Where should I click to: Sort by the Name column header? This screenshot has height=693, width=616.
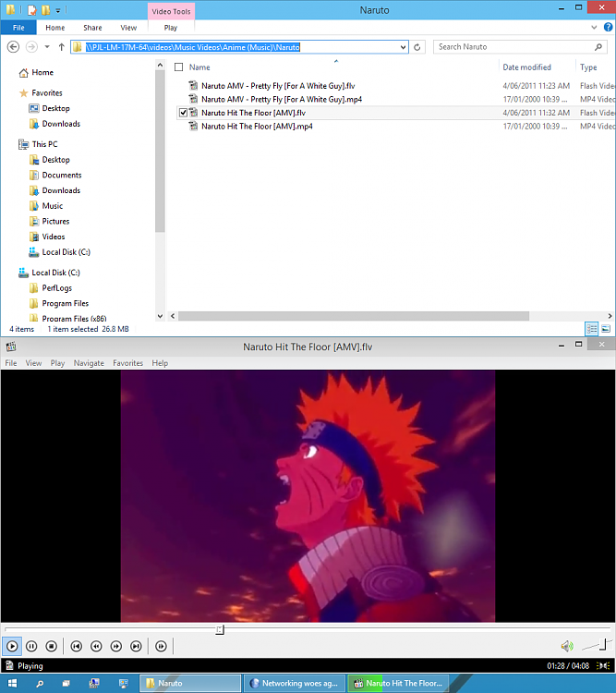(x=199, y=67)
